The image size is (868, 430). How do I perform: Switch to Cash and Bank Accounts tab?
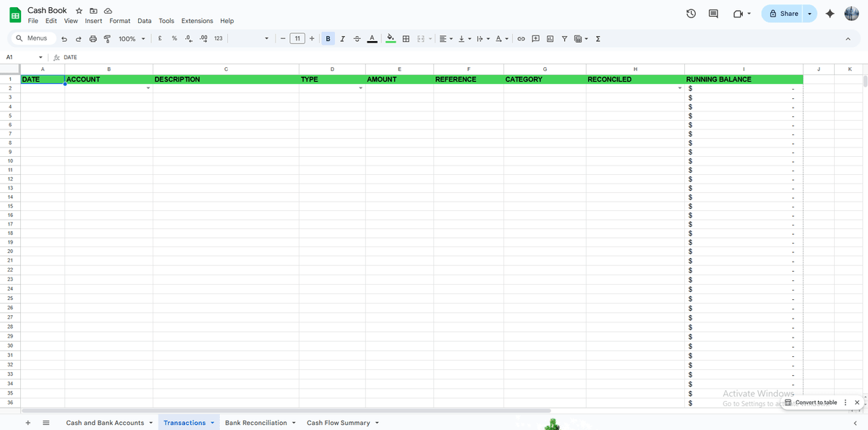pyautogui.click(x=105, y=423)
